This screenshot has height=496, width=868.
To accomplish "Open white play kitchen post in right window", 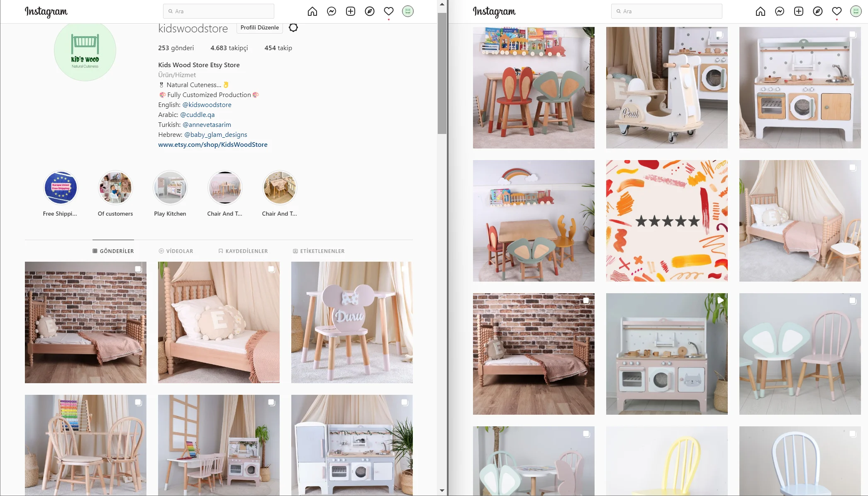I will [x=800, y=88].
